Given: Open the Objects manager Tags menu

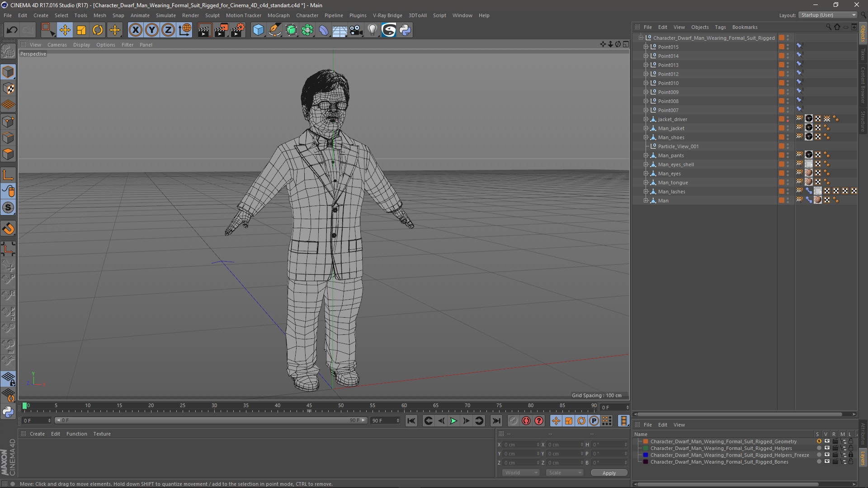Looking at the screenshot, I should click(720, 27).
